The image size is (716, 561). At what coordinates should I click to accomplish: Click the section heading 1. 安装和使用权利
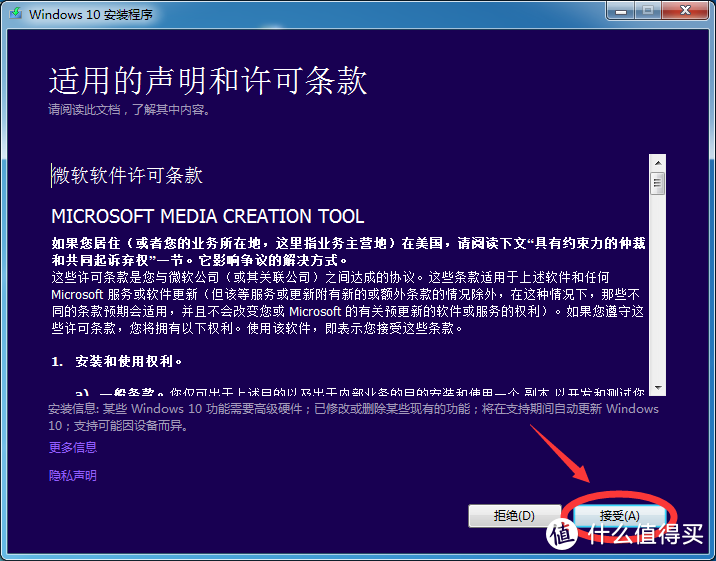(x=116, y=362)
